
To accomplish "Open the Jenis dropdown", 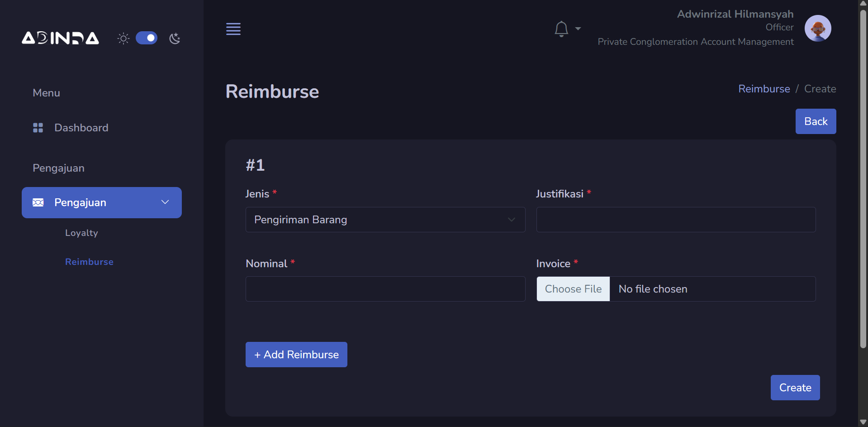I will coord(385,220).
